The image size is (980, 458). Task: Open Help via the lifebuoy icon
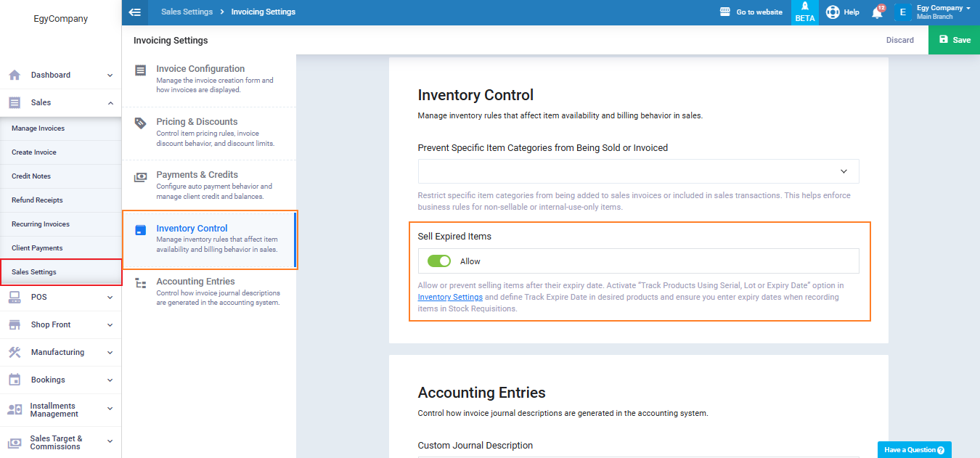[833, 12]
